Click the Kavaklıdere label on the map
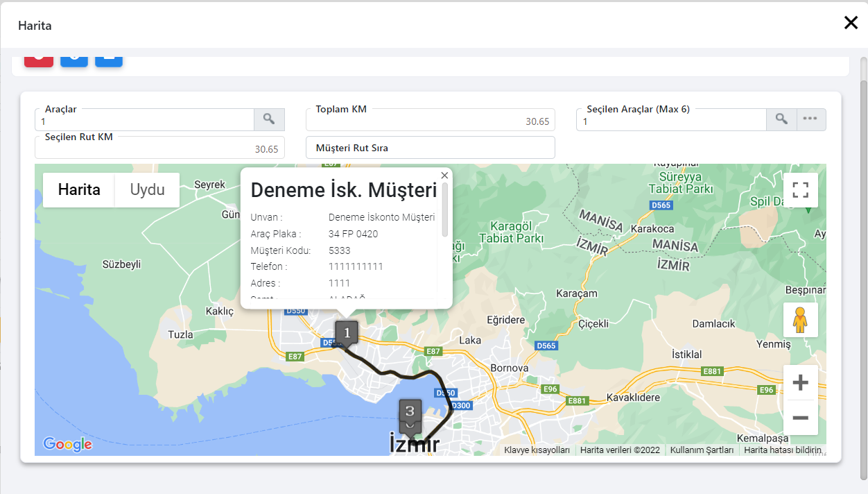The height and width of the screenshot is (494, 868). click(632, 398)
